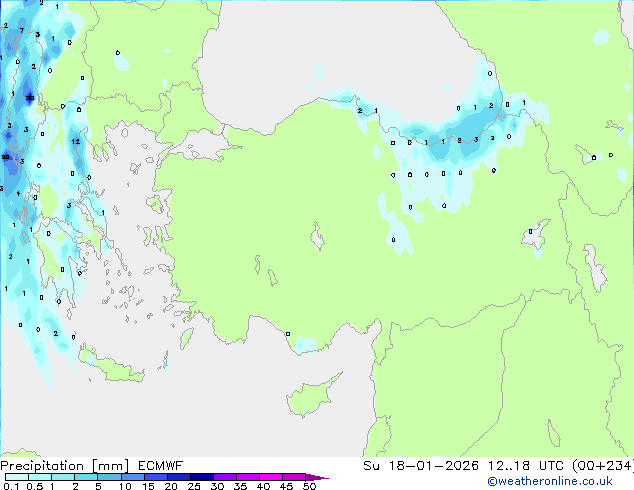Click the legend label '40'
Viewport: 634px width, 490px height.
pyautogui.click(x=263, y=486)
